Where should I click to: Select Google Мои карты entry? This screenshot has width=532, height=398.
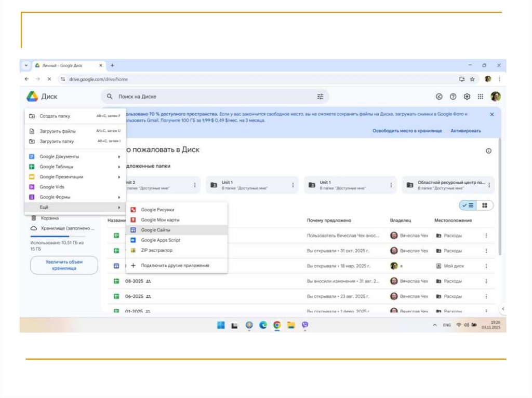pyautogui.click(x=177, y=220)
